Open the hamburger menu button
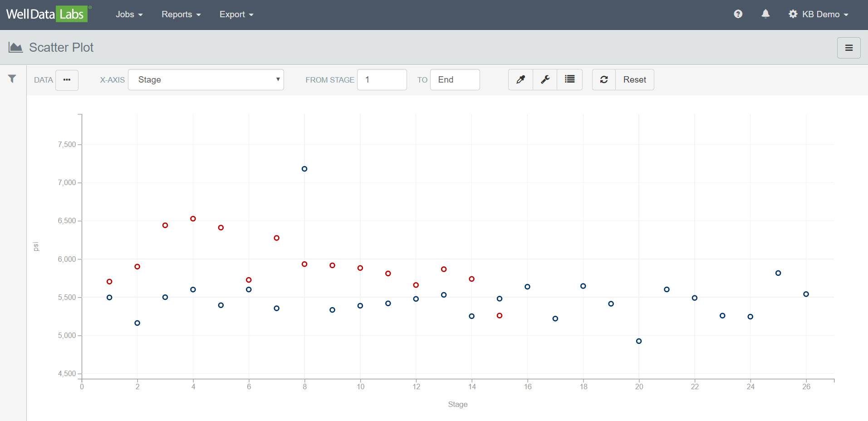The image size is (868, 421). (848, 48)
